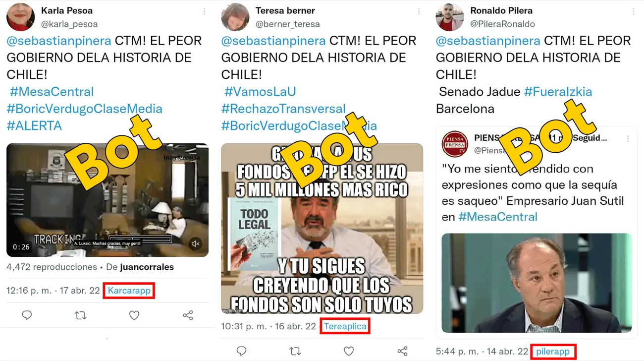Image resolution: width=644 pixels, height=361 pixels.
Task: Share Teresa berner's tweet
Action: click(402, 351)
